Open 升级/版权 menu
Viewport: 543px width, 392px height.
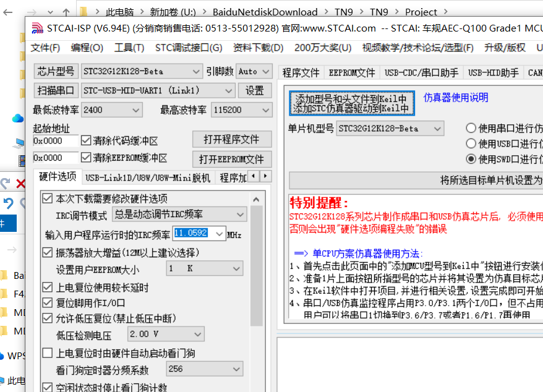pyautogui.click(x=505, y=48)
